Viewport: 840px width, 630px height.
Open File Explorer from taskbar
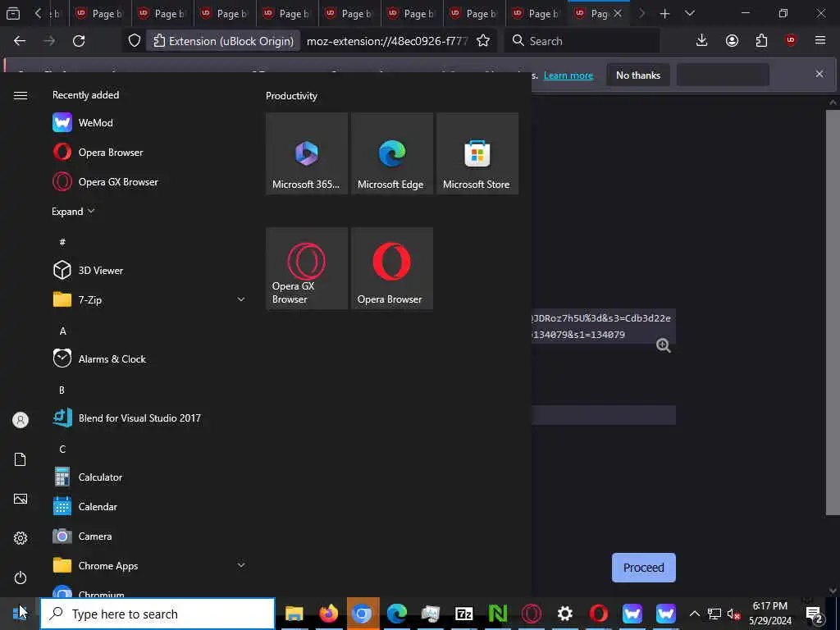(x=294, y=614)
